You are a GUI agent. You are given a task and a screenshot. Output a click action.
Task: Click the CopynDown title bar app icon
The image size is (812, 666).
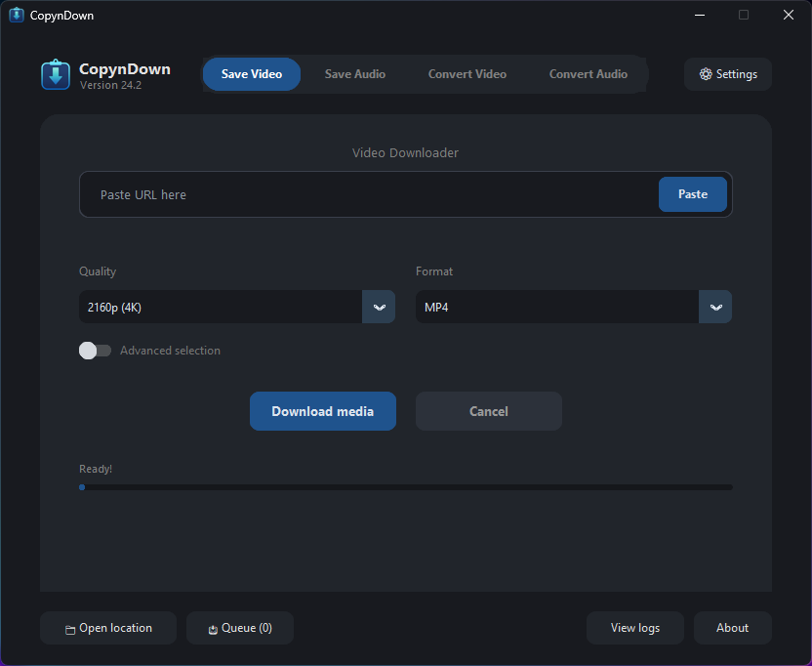tap(17, 15)
